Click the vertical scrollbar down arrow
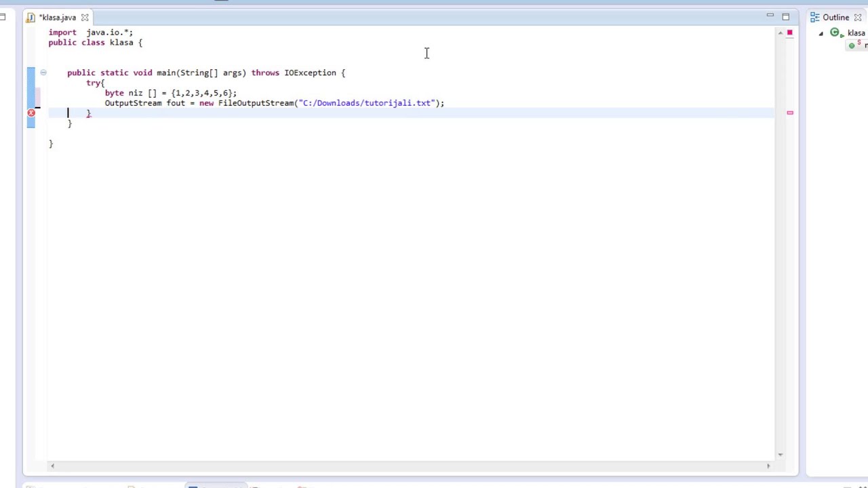868x488 pixels. click(x=780, y=454)
